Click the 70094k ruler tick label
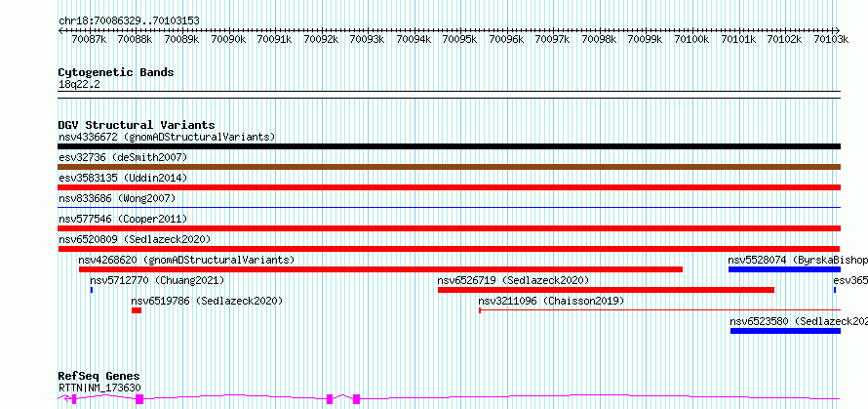Viewport: 868px width, 409px height. (x=413, y=39)
